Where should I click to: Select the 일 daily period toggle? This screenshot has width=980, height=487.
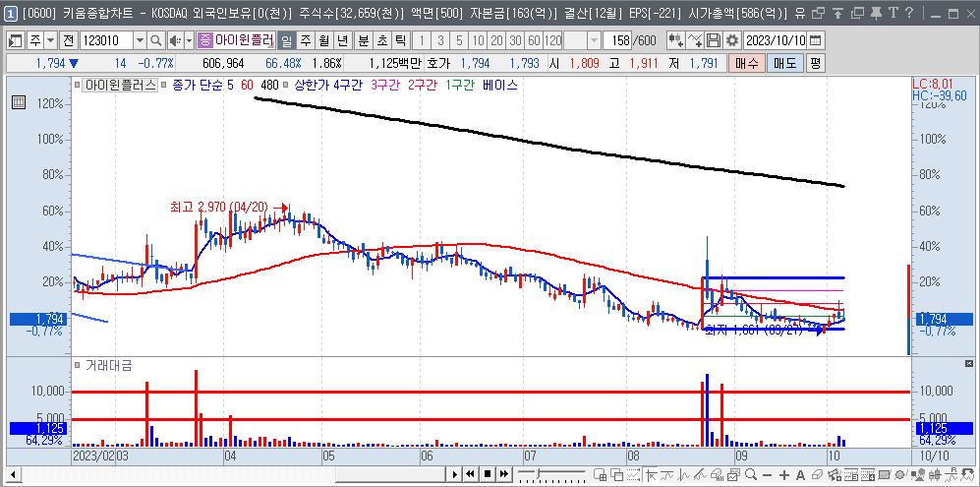tap(286, 40)
